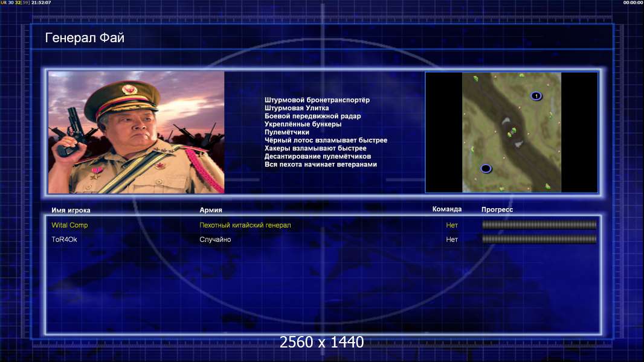
Task: Select player name 'ToR4Ok'
Action: pyautogui.click(x=64, y=240)
